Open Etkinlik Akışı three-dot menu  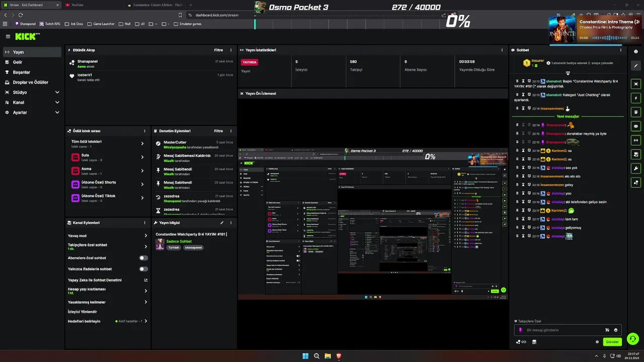pos(231,50)
